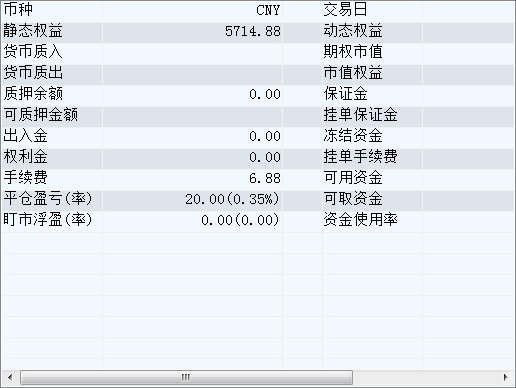This screenshot has height=388, width=516.
Task: Click the 交易日 label
Action: tap(345, 10)
